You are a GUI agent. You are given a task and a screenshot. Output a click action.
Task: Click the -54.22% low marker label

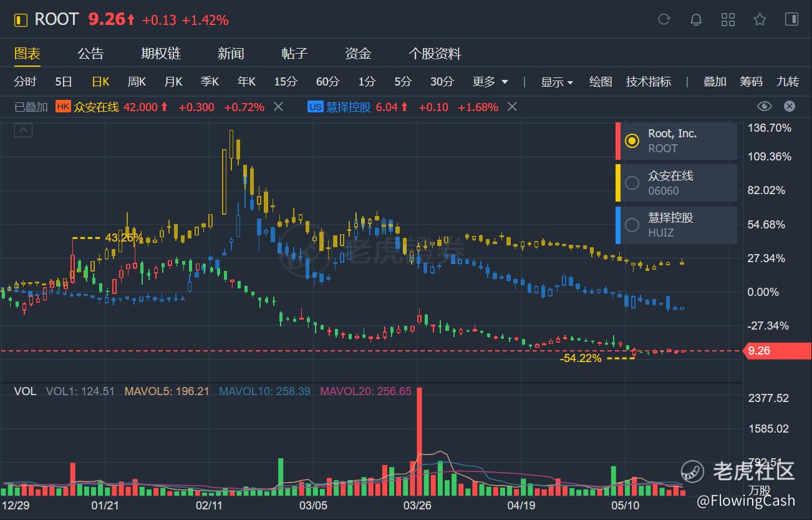581,358
